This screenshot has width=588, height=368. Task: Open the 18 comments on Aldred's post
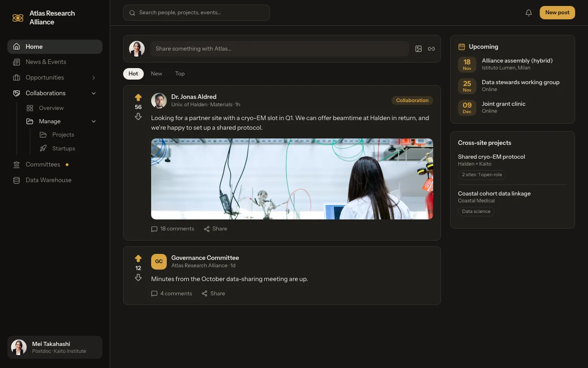pyautogui.click(x=173, y=229)
